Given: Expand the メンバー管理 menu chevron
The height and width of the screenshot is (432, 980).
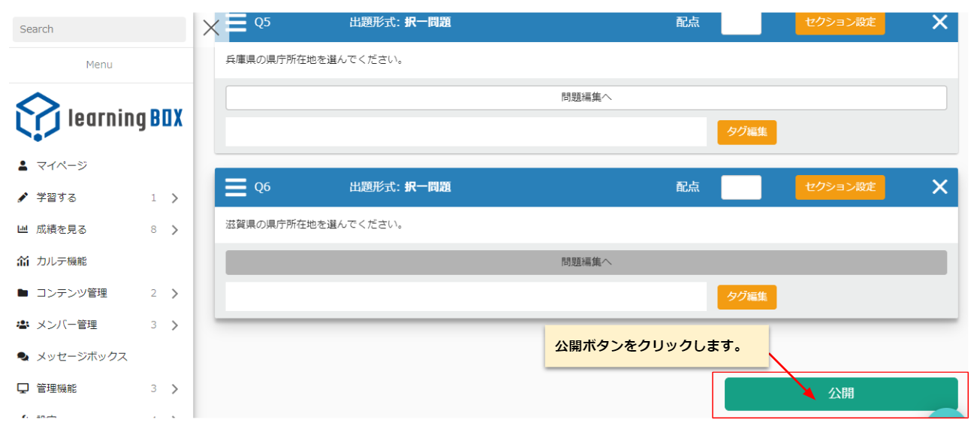Looking at the screenshot, I should click(174, 325).
